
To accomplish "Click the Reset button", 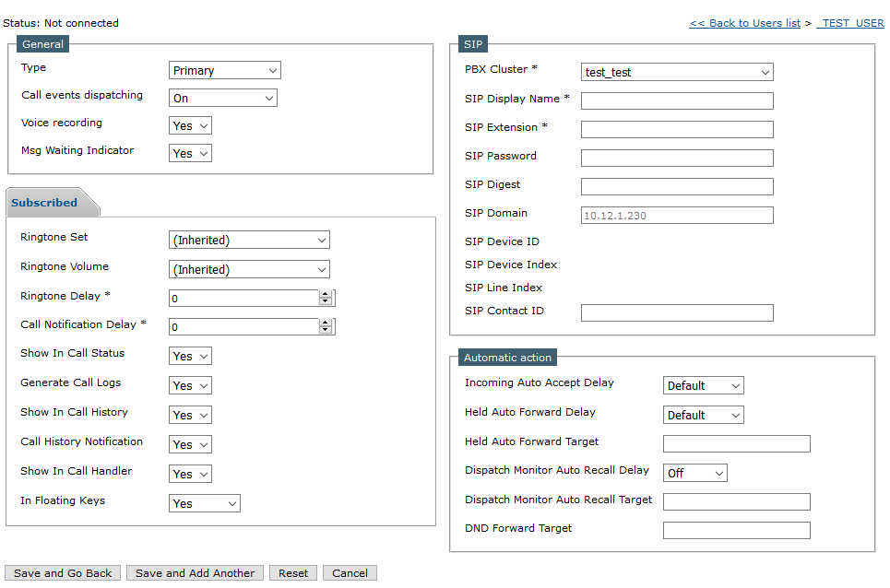I will 293,573.
